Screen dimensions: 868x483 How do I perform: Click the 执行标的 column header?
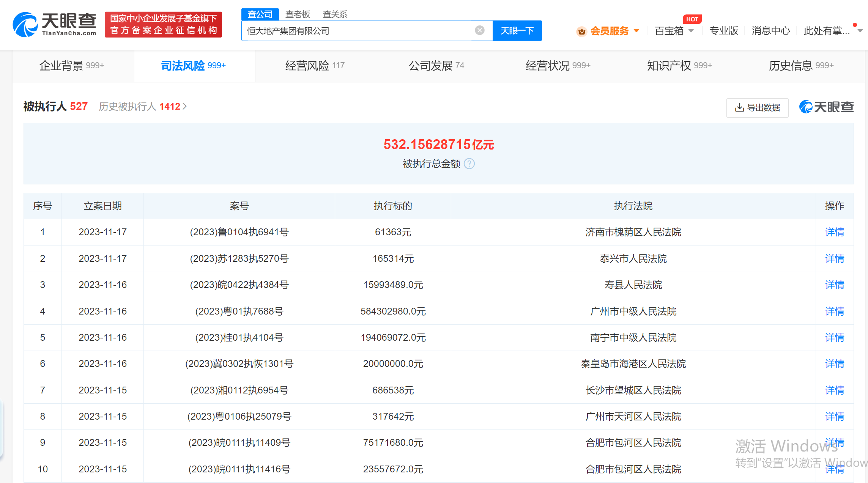(x=393, y=206)
